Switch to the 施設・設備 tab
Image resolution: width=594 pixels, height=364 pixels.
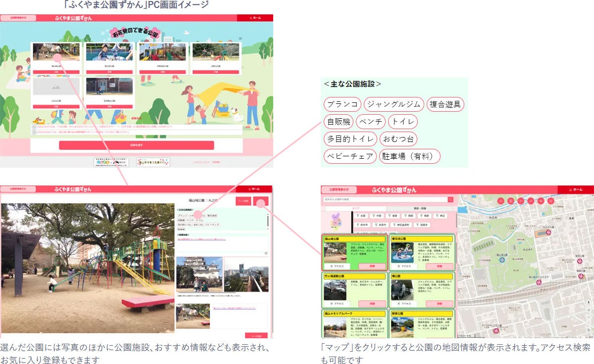click(x=420, y=209)
